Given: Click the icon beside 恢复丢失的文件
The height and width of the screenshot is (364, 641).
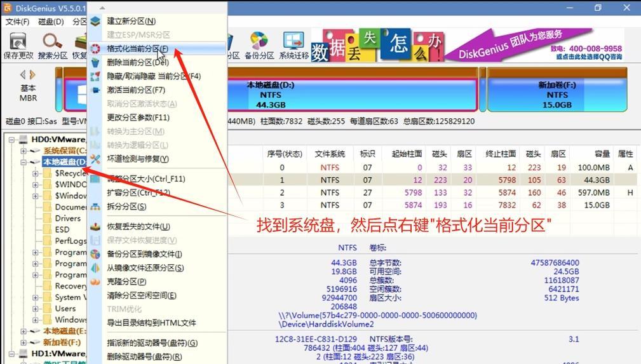Looking at the screenshot, I should (x=95, y=227).
